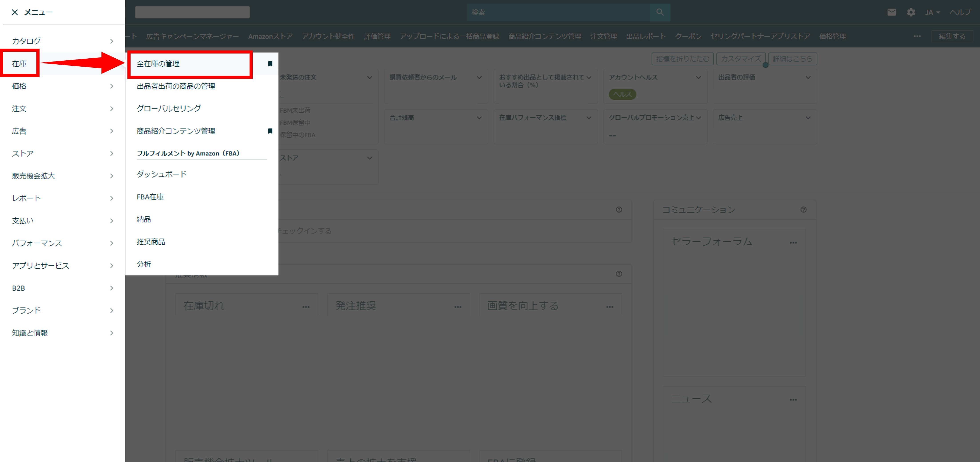Close the menu with the X icon
980x462 pixels.
pyautogui.click(x=15, y=12)
